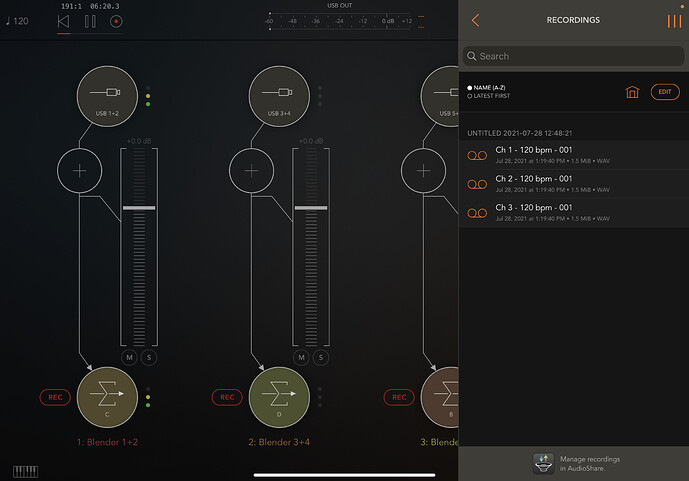The width and height of the screenshot is (689, 481).
Task: Tap the home folder icon in Recordings
Action: pos(632,92)
